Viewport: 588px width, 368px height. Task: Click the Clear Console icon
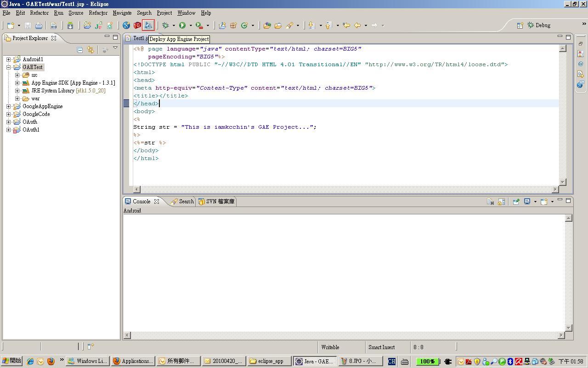[490, 201]
